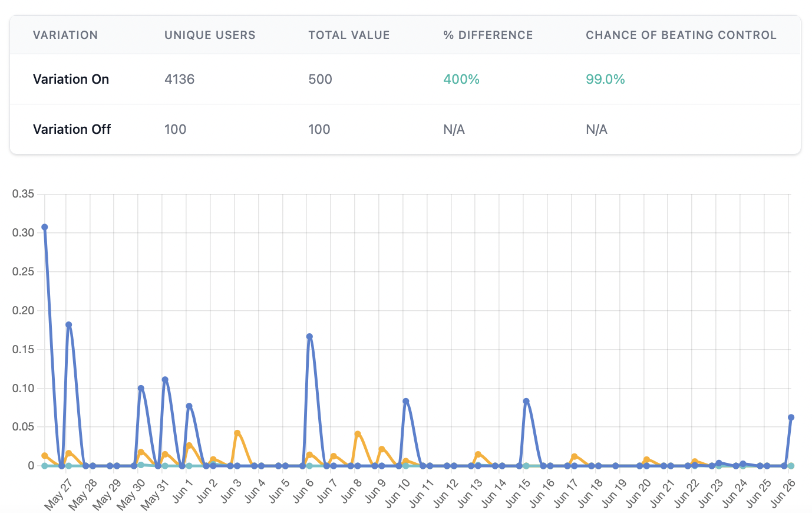
Task: Select the blue end point at Jun 26
Action: [x=791, y=417]
